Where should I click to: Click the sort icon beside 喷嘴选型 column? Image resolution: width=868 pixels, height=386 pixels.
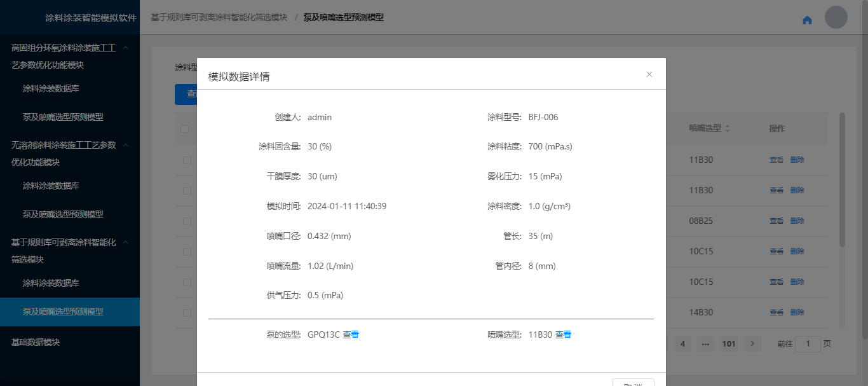(728, 128)
